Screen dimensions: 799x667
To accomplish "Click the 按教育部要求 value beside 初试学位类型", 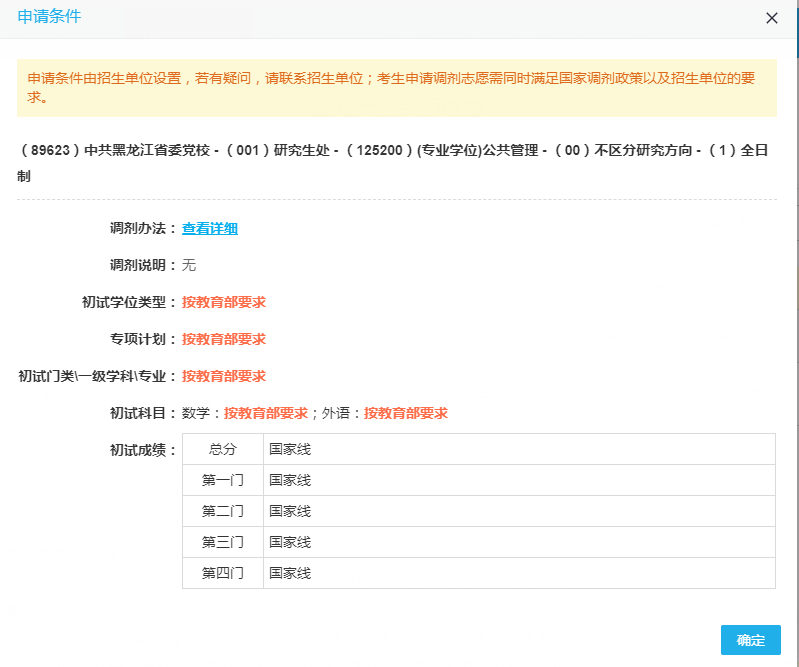I will coord(223,302).
